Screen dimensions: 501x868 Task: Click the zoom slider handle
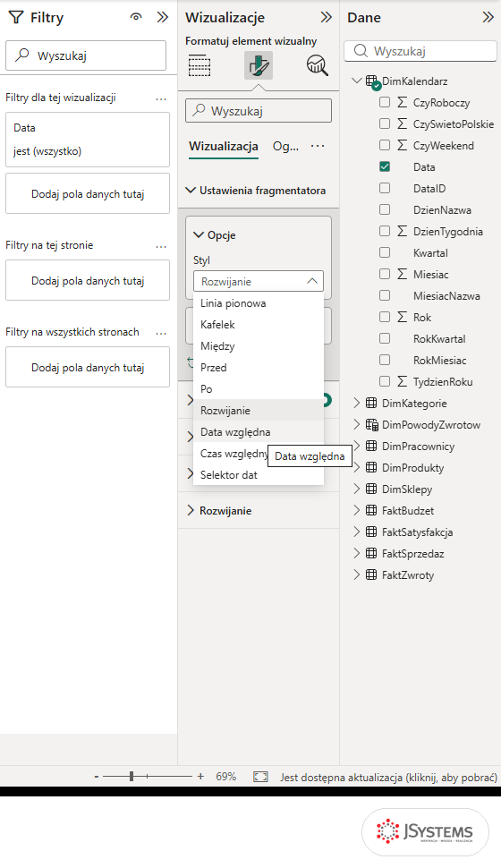coord(132,777)
